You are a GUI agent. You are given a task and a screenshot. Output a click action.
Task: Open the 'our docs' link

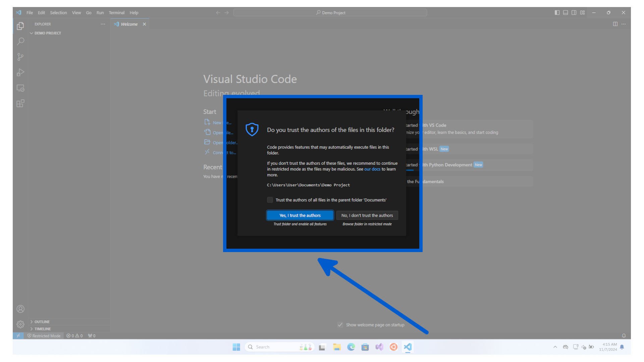(x=372, y=169)
